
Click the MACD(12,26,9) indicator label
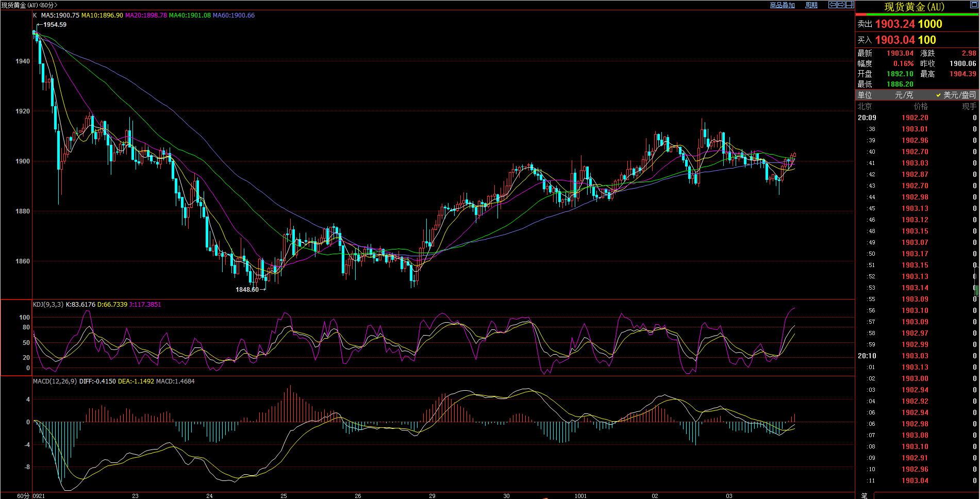(55, 381)
